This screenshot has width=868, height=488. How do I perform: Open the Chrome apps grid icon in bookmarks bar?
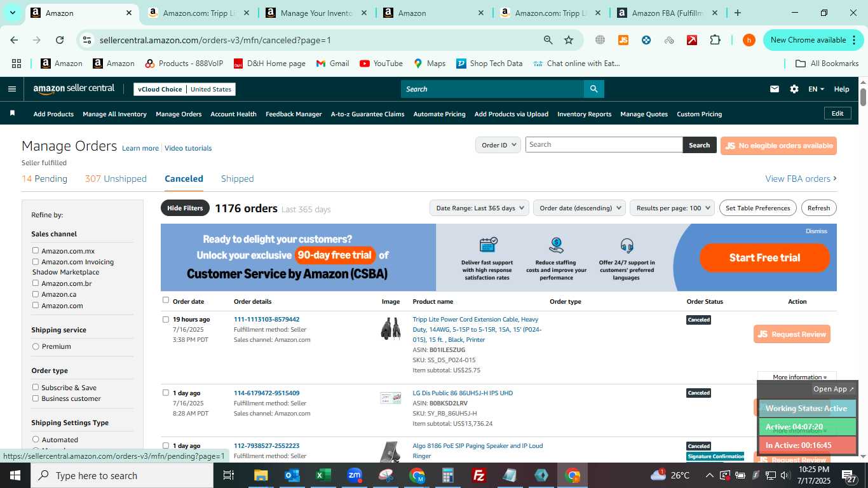coord(17,64)
